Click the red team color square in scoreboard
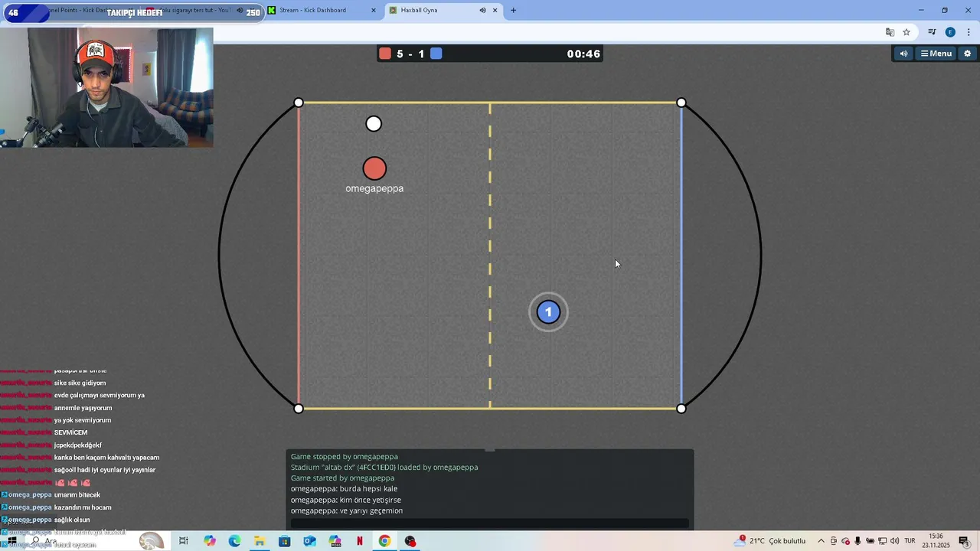Image resolution: width=980 pixels, height=551 pixels. pos(385,54)
